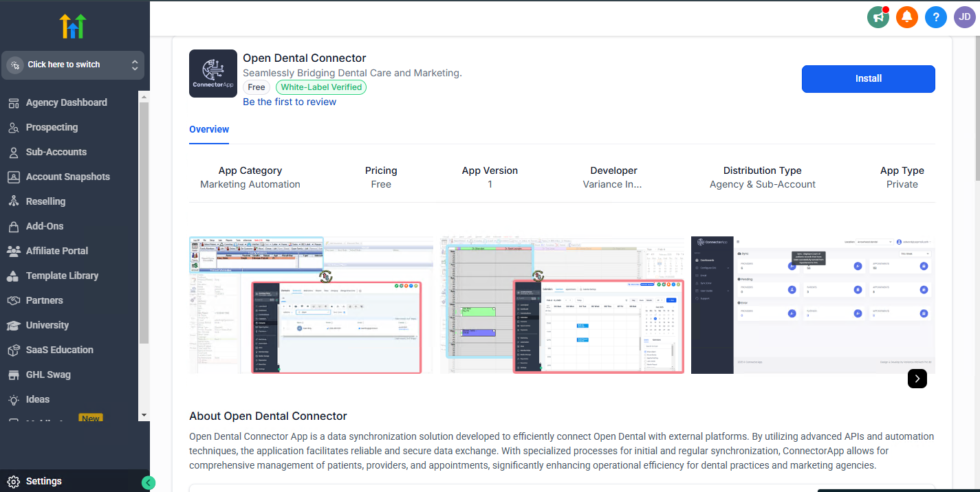Open the Help question mark icon
The image size is (980, 492).
click(x=936, y=17)
